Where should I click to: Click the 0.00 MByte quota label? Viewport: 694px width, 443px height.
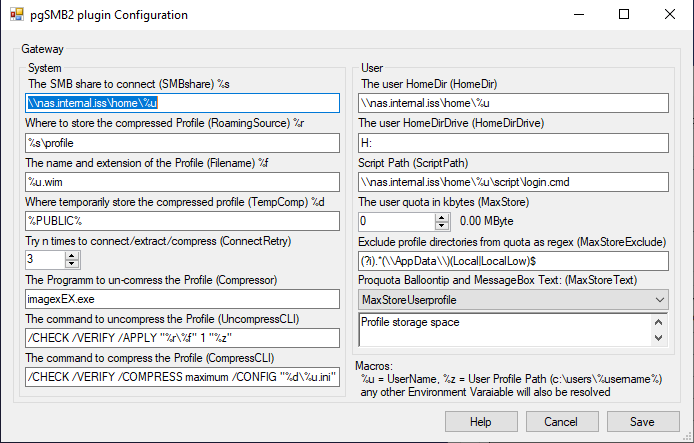pyautogui.click(x=486, y=221)
